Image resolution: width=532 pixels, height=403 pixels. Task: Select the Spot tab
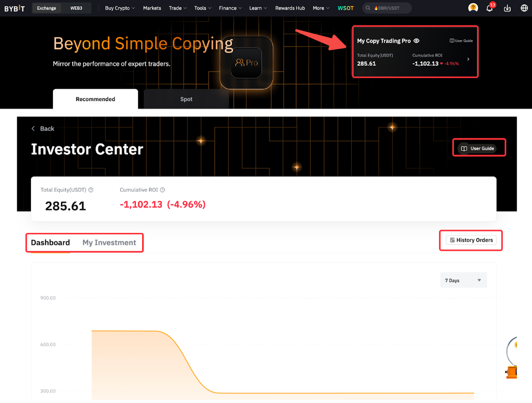tap(186, 99)
